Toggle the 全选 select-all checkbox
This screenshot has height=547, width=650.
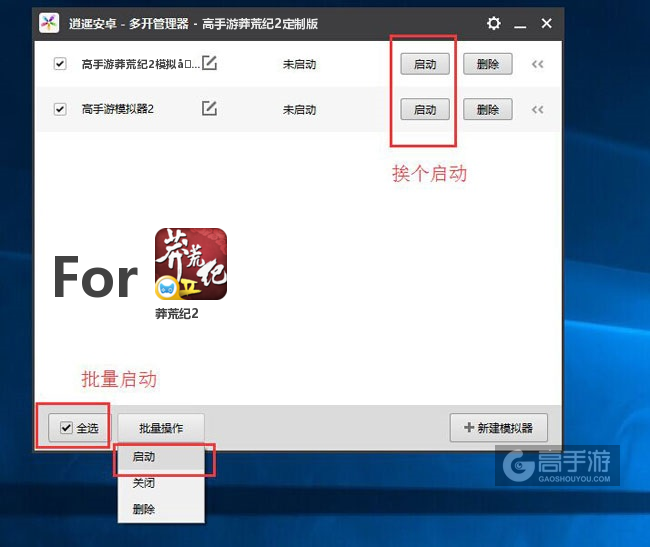66,428
